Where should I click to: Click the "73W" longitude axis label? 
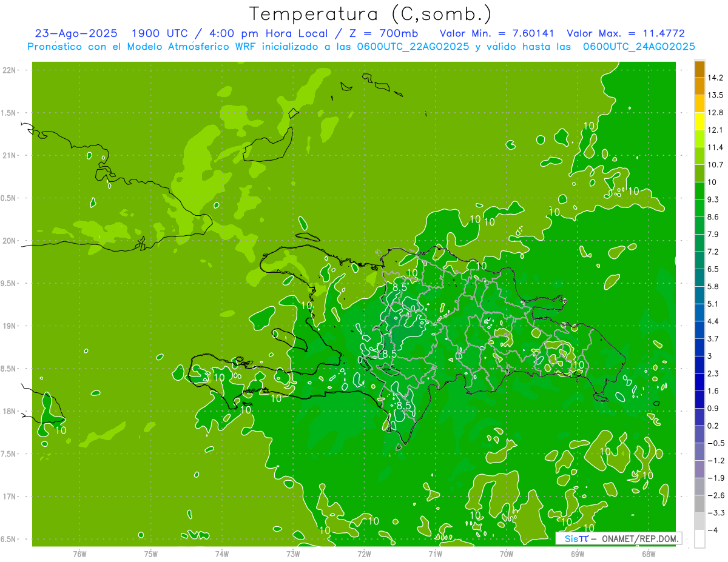(293, 554)
